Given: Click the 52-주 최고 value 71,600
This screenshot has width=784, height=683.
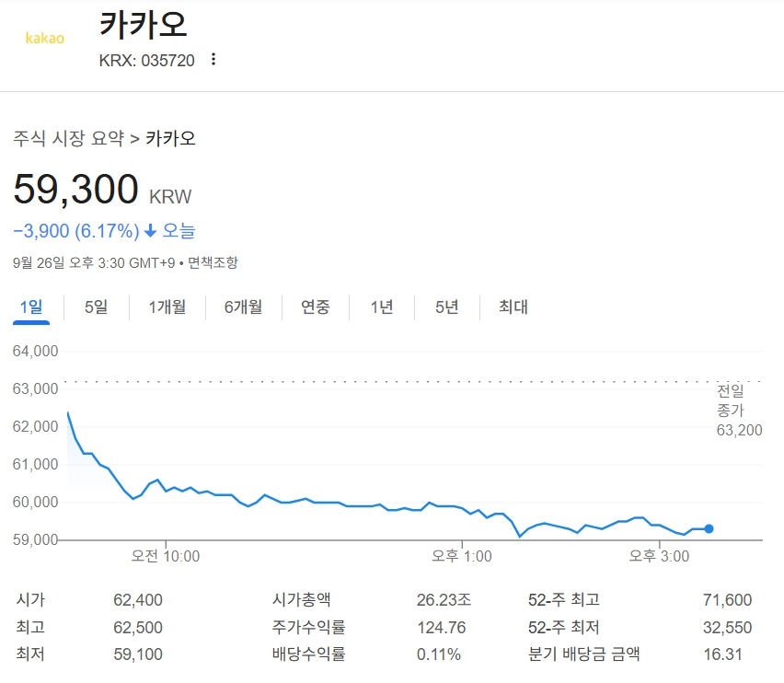Looking at the screenshot, I should [726, 598].
